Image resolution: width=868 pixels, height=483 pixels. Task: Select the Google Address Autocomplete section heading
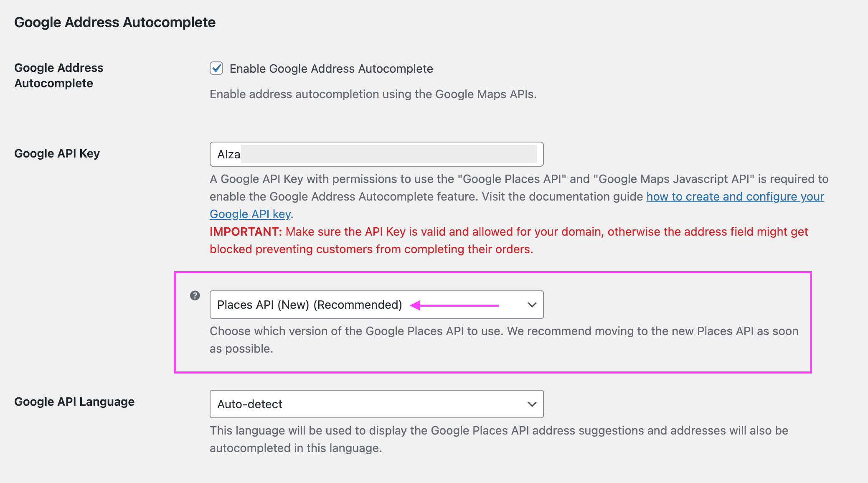coord(115,22)
